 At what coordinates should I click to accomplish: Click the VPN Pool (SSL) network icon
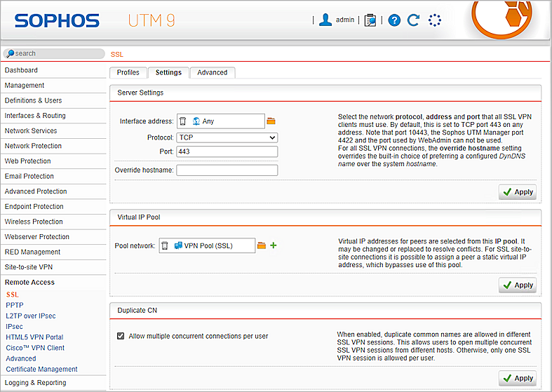pyautogui.click(x=178, y=245)
